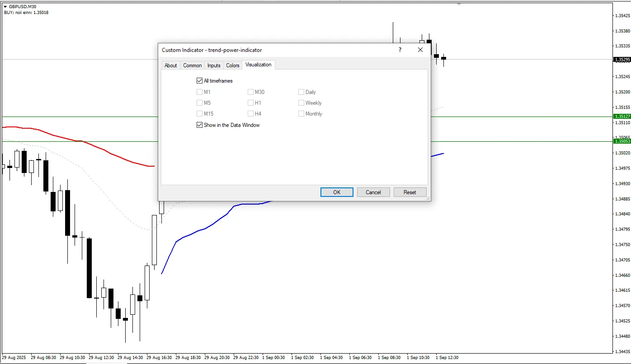The width and height of the screenshot is (631, 364).
Task: Click the chart shift triangle marker at top
Action: (459, 4)
